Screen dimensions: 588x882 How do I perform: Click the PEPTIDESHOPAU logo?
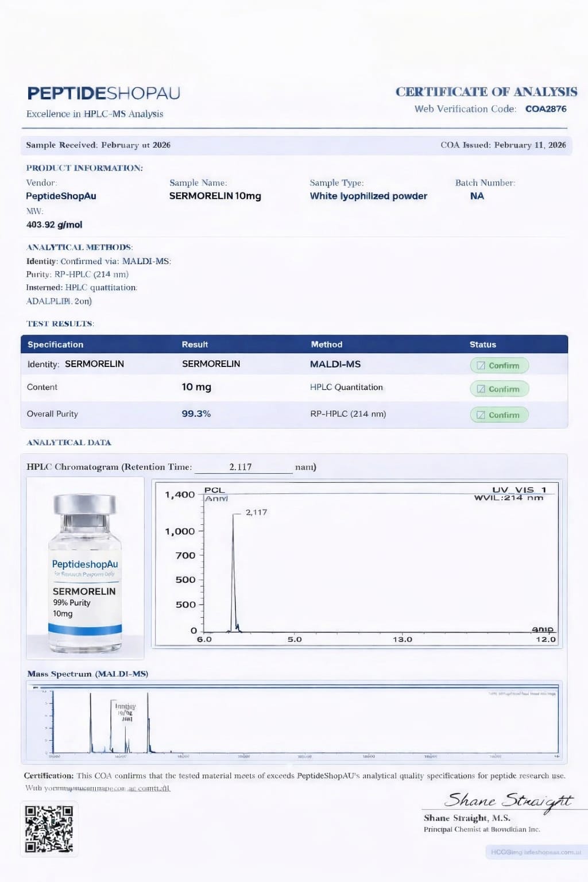(x=104, y=93)
